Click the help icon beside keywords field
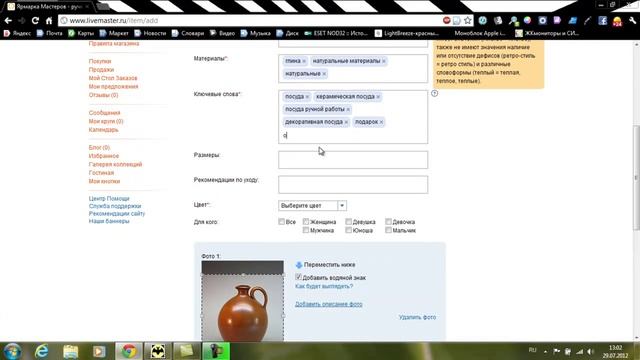 point(434,93)
